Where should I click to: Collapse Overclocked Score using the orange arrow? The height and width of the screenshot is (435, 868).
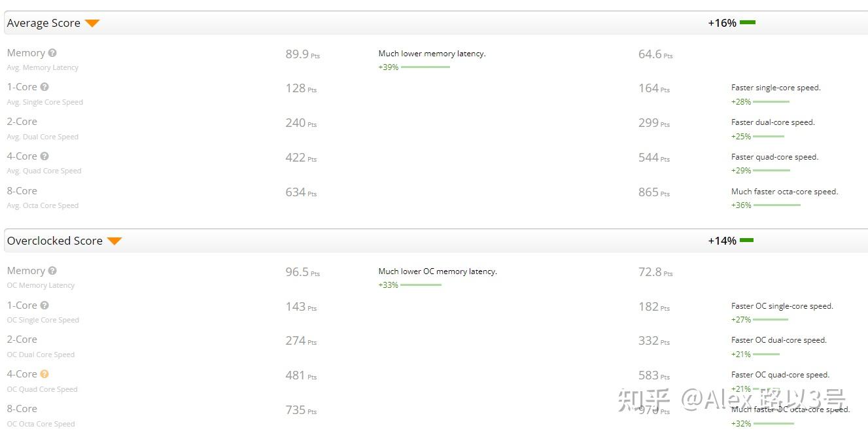point(114,241)
